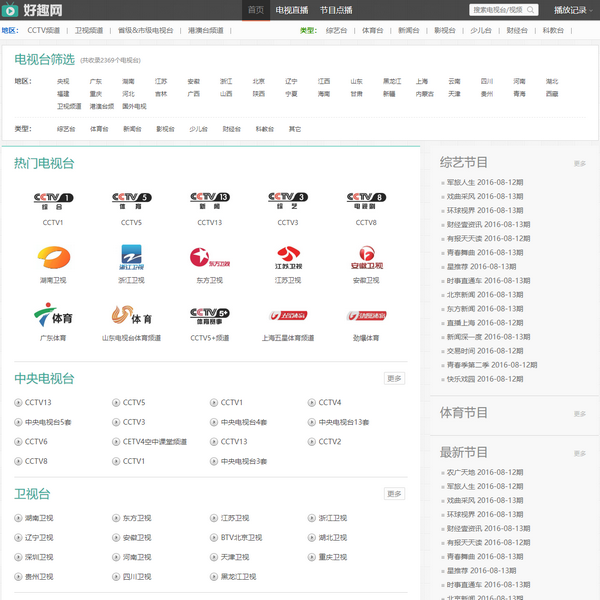Open the CCTV5 sports channel logo

(131, 200)
